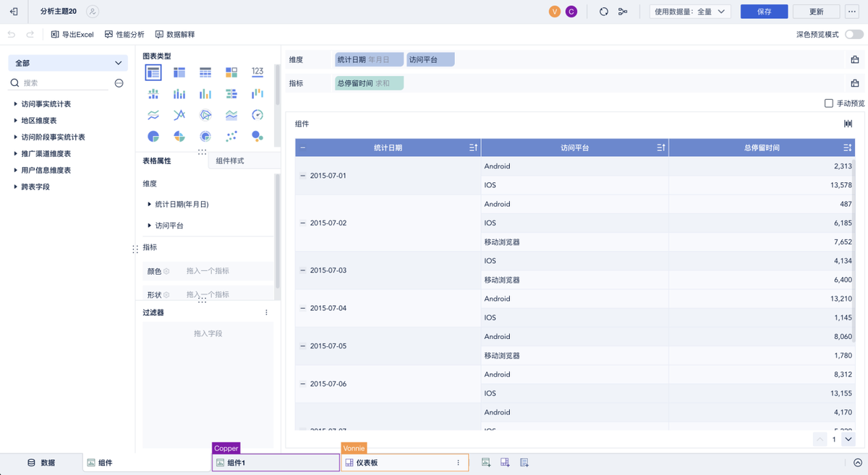Screen dimensions: 868x475
Task: Choose the radar chart icon
Action: point(205,115)
